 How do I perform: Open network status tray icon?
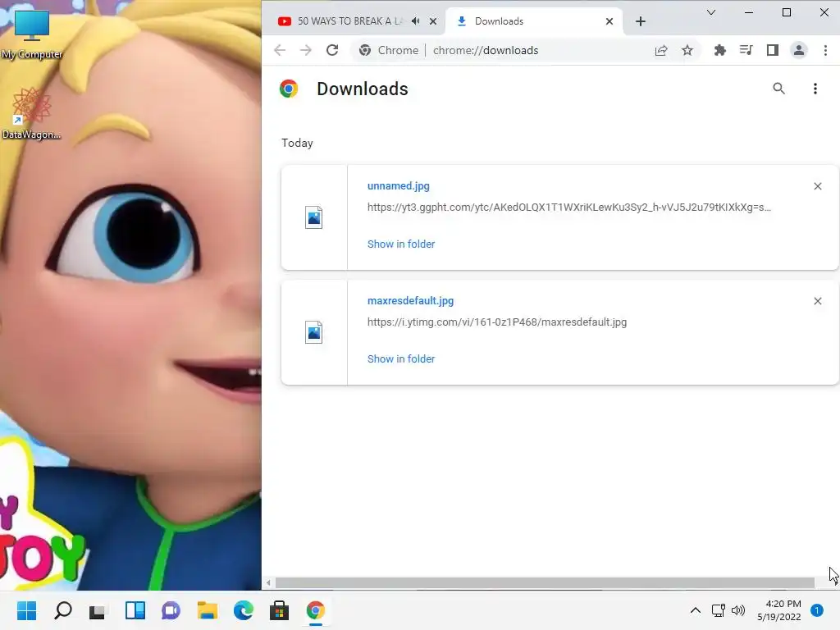[719, 610]
